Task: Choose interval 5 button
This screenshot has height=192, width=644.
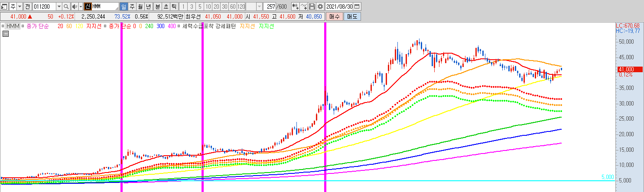Action: pyautogui.click(x=200, y=6)
